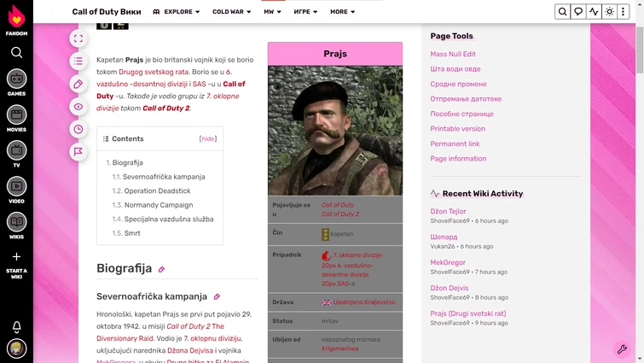The image size is (644, 363).
Task: Click the Start a Wiki plus icon
Action: [x=16, y=257]
